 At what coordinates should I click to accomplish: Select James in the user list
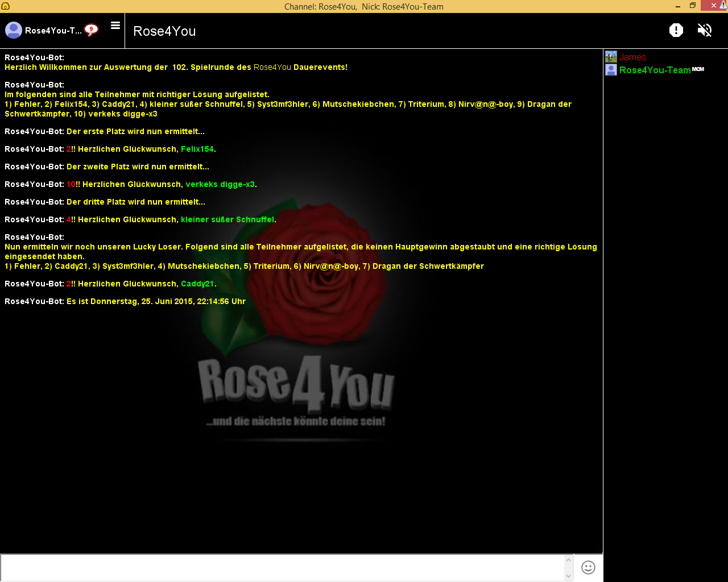(x=632, y=57)
